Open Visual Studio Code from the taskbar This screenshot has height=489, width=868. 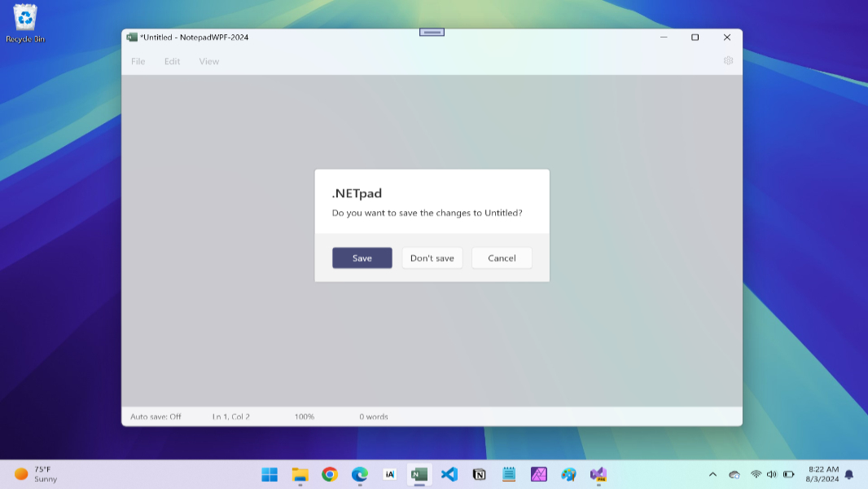pyautogui.click(x=449, y=474)
